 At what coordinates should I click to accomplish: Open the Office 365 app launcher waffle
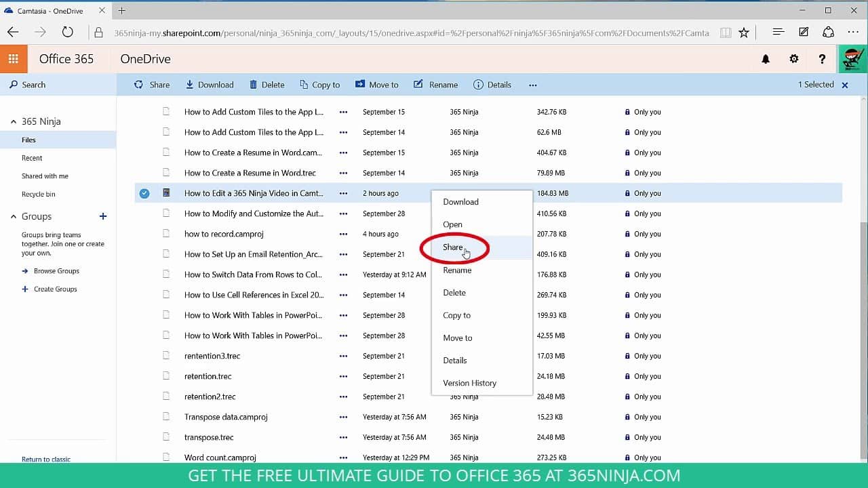(x=14, y=59)
